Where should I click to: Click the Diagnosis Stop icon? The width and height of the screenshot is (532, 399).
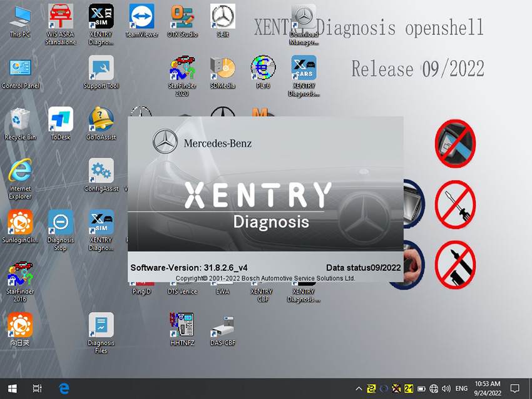60,230
